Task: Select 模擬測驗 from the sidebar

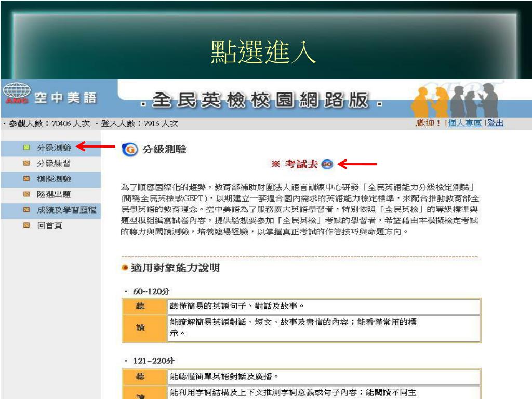Action: pyautogui.click(x=54, y=179)
